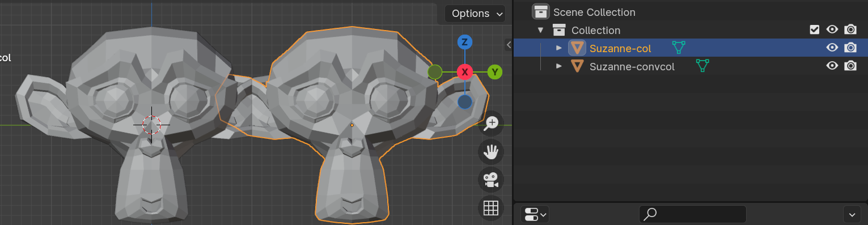Select the Suzanne-convcol name text
The width and height of the screenshot is (868, 225).
pyautogui.click(x=632, y=66)
